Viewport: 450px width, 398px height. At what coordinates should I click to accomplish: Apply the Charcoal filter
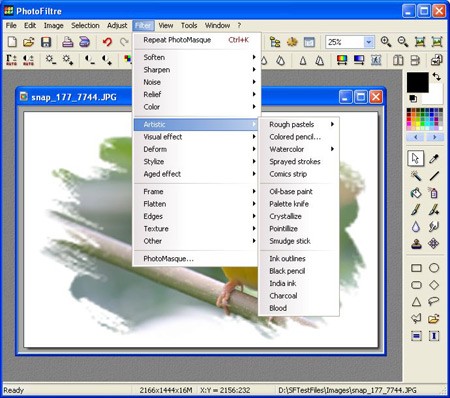(299, 296)
